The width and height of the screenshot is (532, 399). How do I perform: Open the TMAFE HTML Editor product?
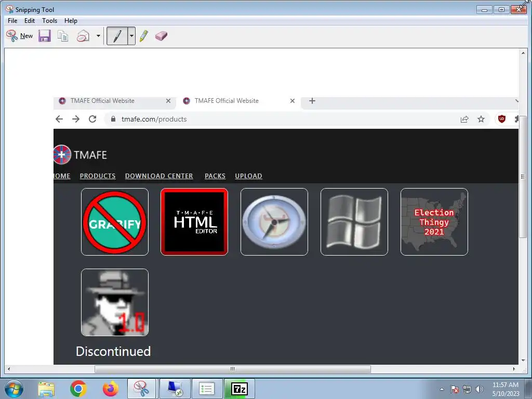coord(194,222)
